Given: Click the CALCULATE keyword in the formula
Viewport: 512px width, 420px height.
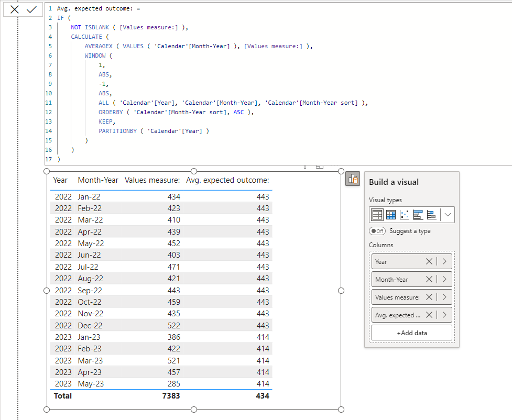Looking at the screenshot, I should (86, 37).
